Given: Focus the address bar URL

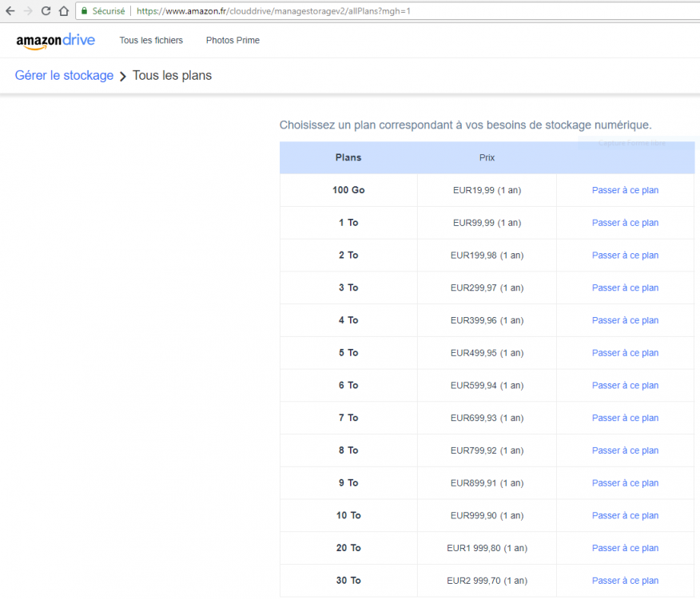Looking at the screenshot, I should tap(273, 11).
